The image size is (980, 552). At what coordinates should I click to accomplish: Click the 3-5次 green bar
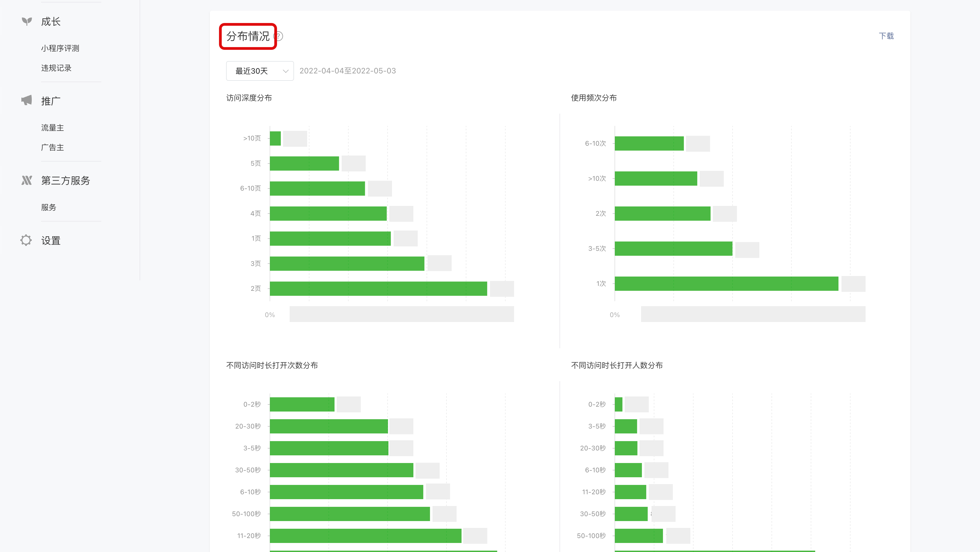pyautogui.click(x=673, y=248)
